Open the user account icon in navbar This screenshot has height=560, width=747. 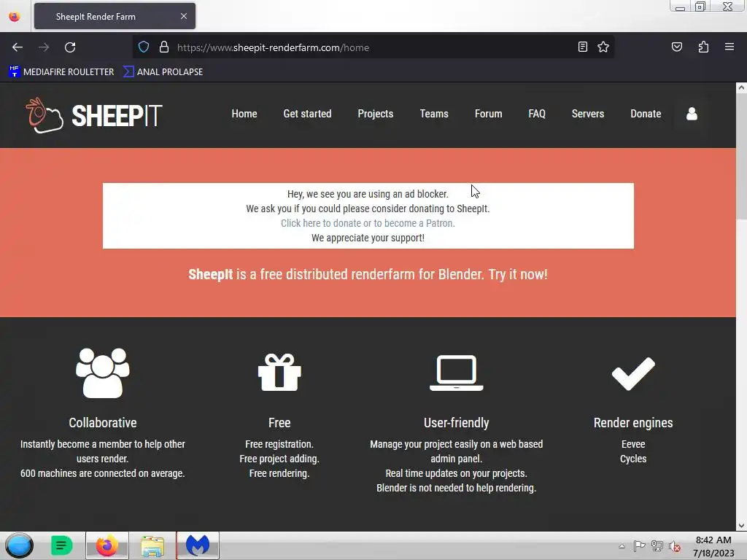click(692, 114)
